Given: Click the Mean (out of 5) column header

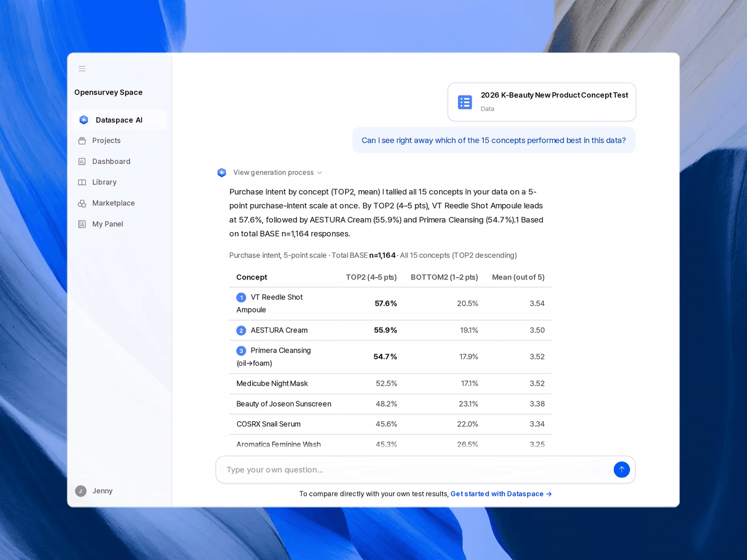Looking at the screenshot, I should click(518, 277).
